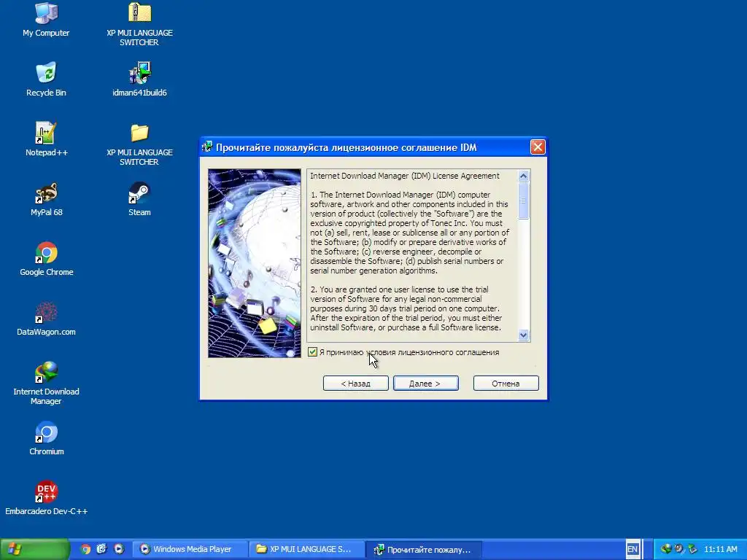
Task: Click scroll up arrow in license text
Action: [523, 176]
